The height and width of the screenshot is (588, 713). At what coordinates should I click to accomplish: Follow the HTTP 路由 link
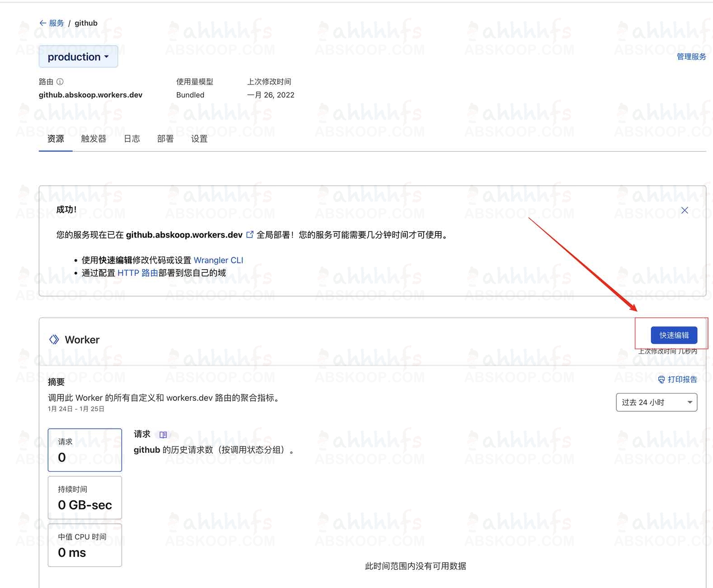(x=137, y=273)
